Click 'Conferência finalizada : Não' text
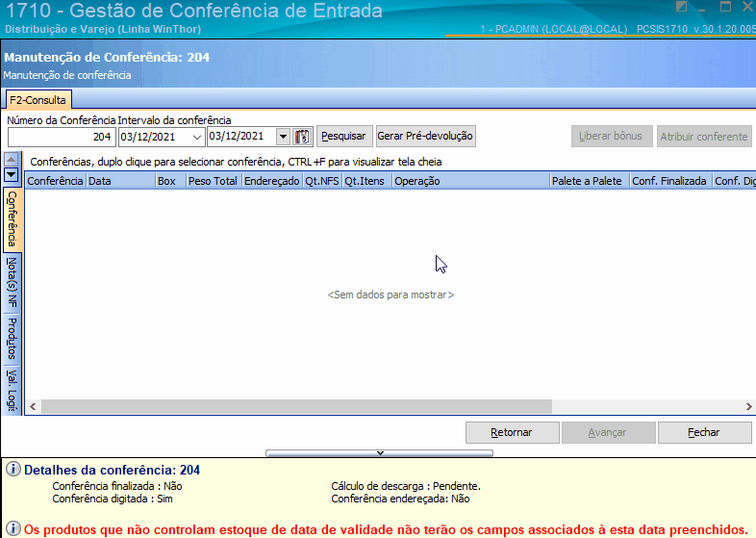The image size is (756, 538). (x=117, y=486)
